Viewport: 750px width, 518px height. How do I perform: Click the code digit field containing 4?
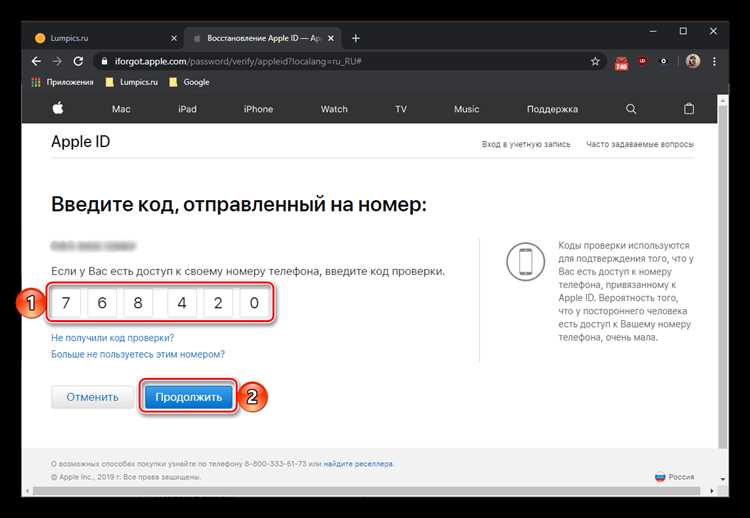[182, 303]
